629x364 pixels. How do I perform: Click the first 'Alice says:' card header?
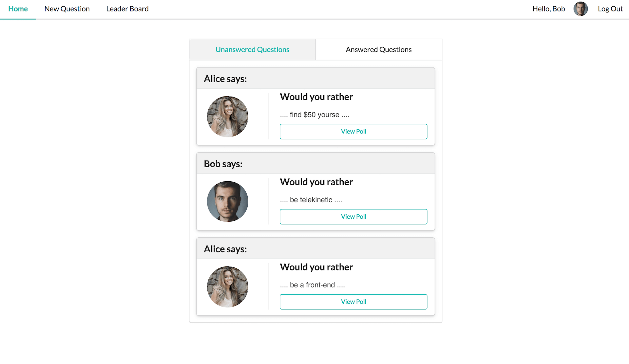pos(315,78)
